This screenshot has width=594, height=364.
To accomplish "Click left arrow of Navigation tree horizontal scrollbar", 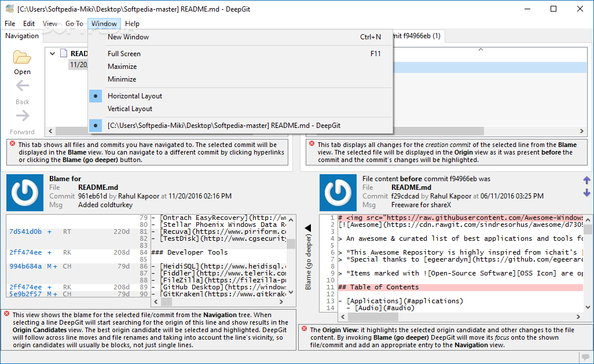I will click(50, 131).
